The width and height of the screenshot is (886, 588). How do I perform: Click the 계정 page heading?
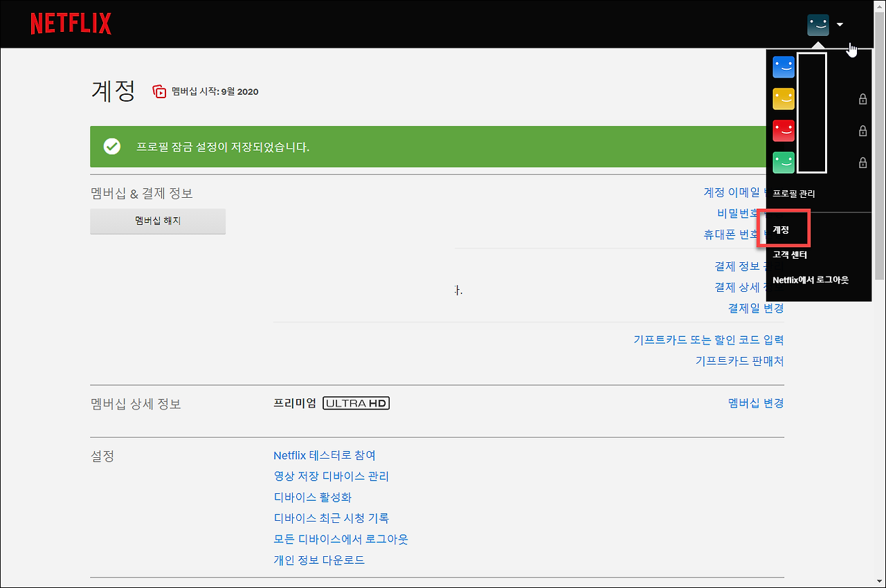click(x=113, y=91)
